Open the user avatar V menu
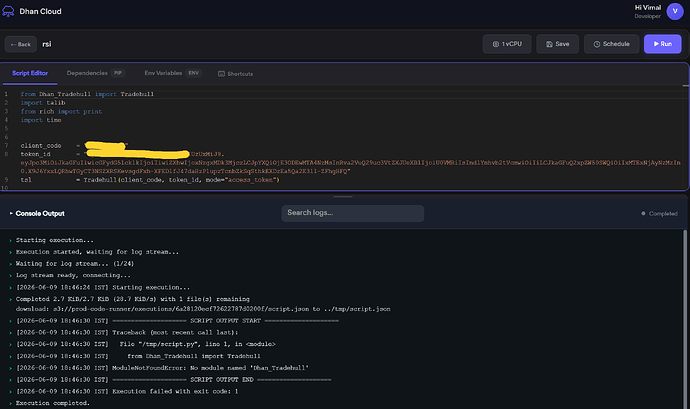The height and width of the screenshot is (409, 690). [x=675, y=11]
